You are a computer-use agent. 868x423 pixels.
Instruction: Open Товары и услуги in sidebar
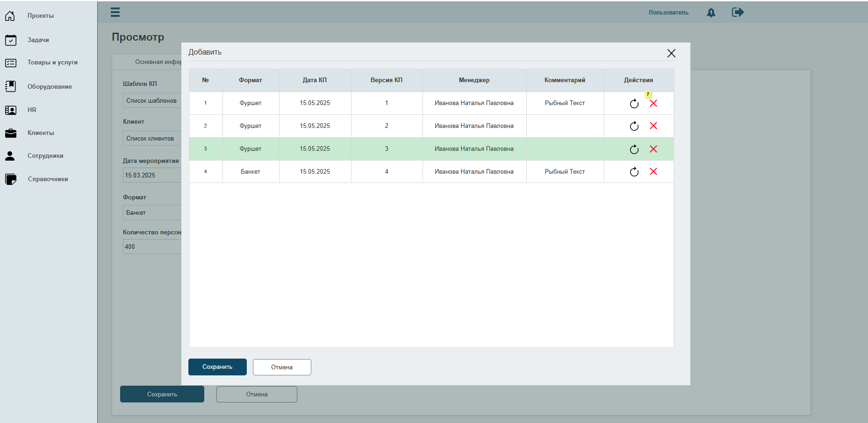(x=52, y=62)
